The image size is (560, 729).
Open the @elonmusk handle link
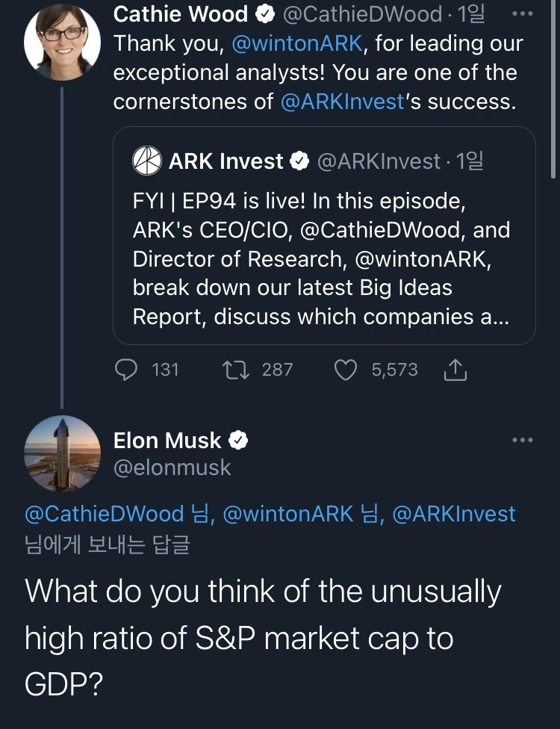pos(172,468)
